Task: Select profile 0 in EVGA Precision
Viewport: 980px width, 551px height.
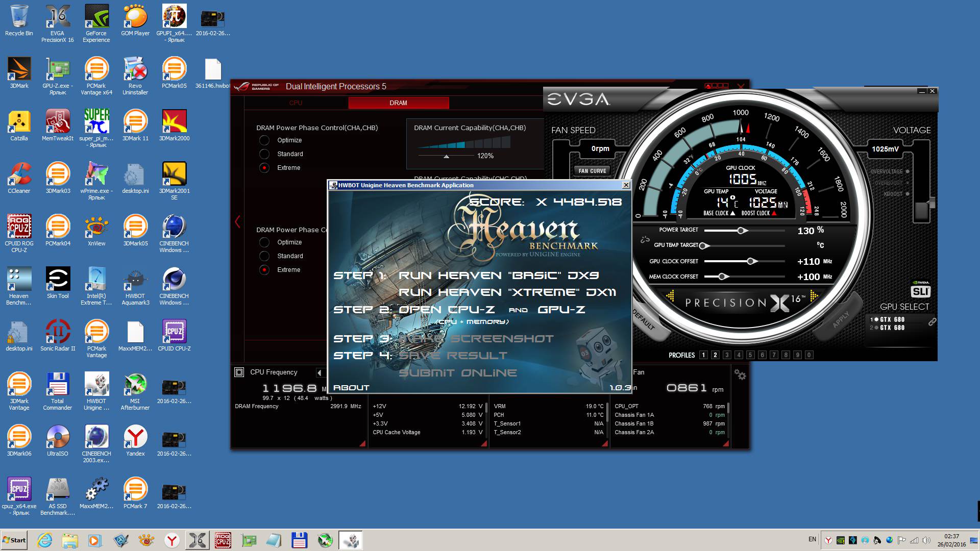Action: [809, 355]
